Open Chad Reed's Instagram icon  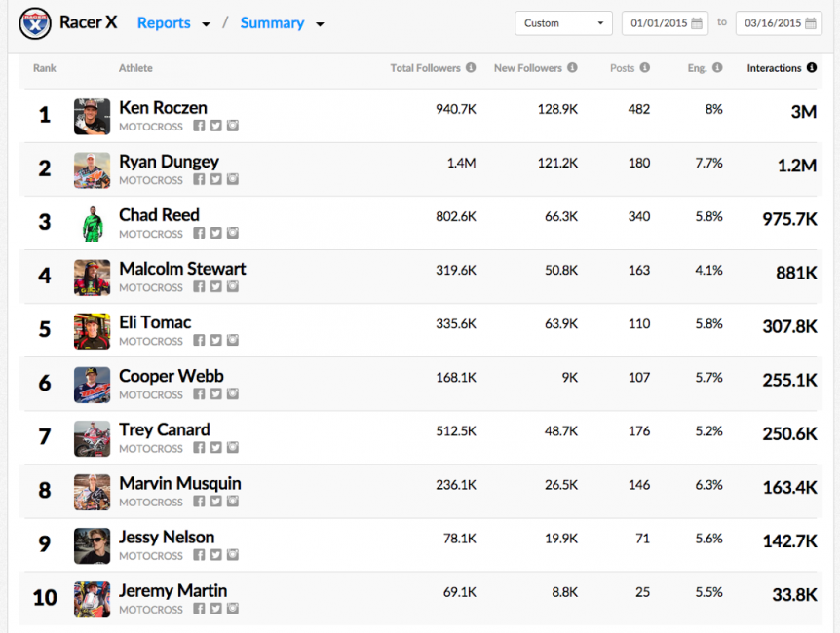coord(232,233)
